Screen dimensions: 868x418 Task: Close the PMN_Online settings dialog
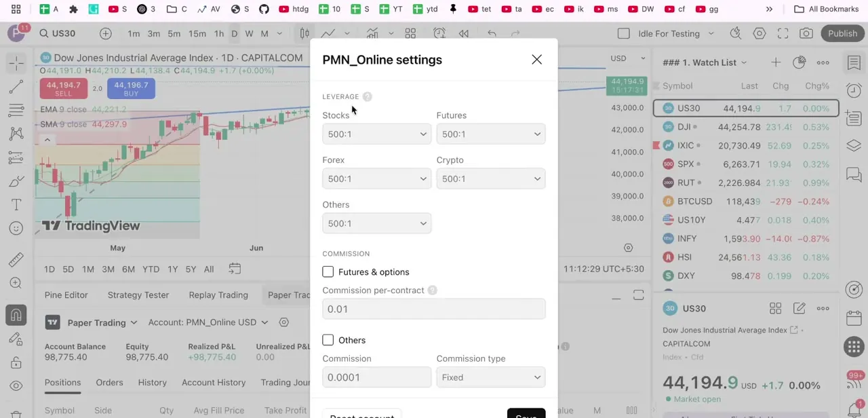click(x=536, y=60)
